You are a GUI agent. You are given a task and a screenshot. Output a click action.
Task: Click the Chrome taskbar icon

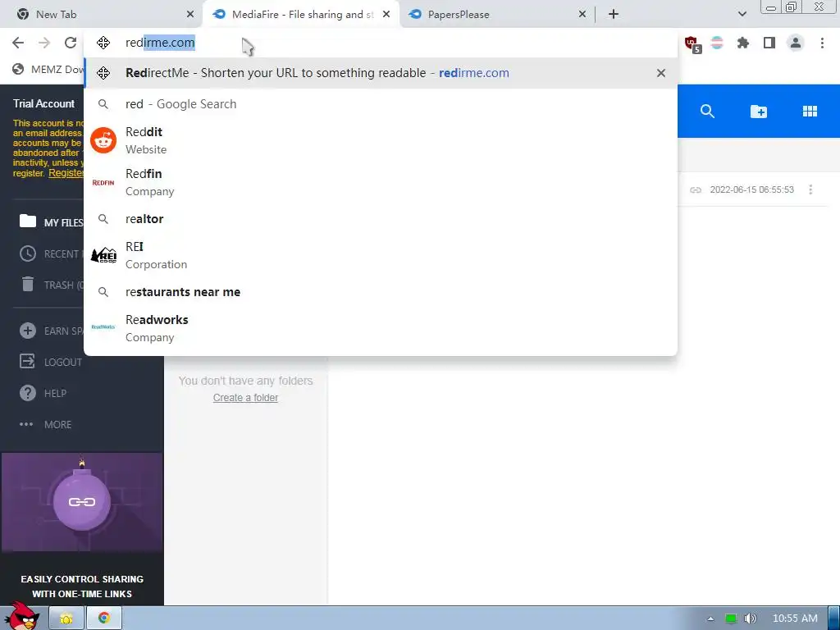104,619
